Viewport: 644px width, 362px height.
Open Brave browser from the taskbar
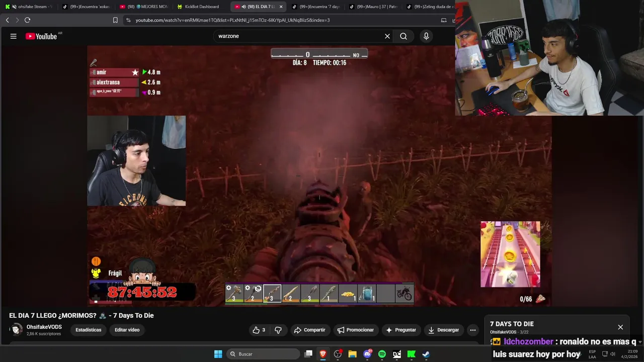[323, 354]
